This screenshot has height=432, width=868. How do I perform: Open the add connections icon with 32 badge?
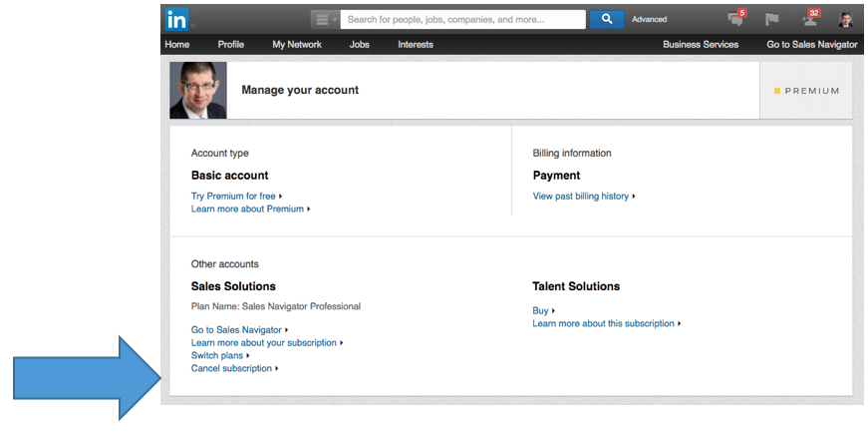[x=810, y=18]
